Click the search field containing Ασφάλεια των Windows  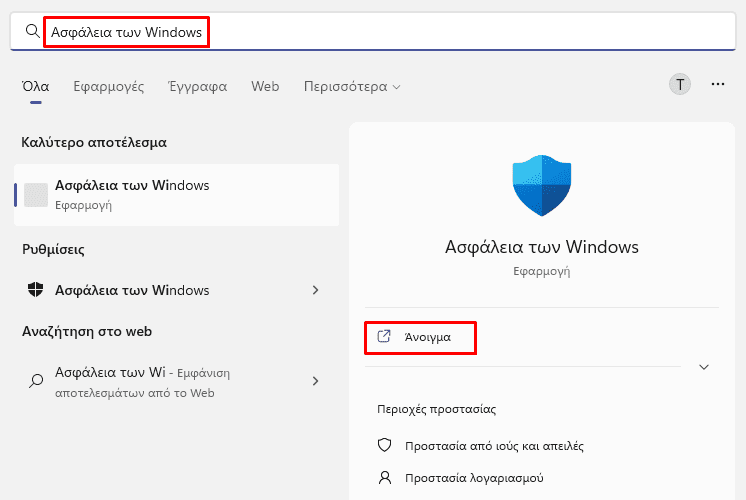coord(373,31)
